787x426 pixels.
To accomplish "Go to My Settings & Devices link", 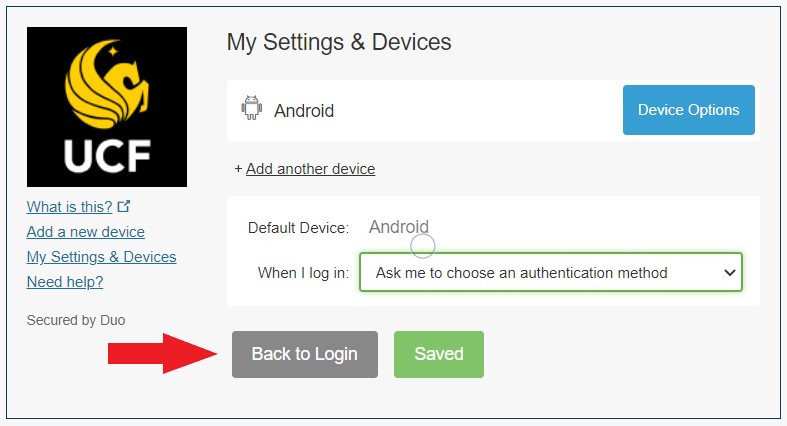I will coord(101,257).
